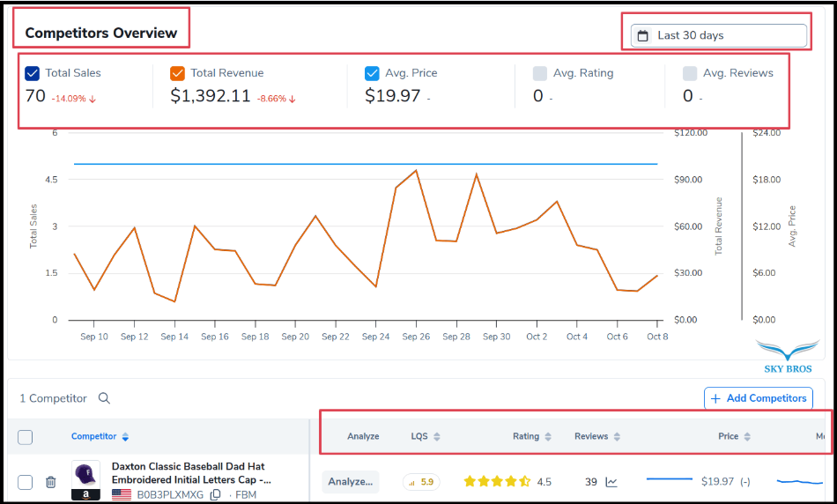
Task: Click the calendar icon in date selector
Action: point(643,36)
